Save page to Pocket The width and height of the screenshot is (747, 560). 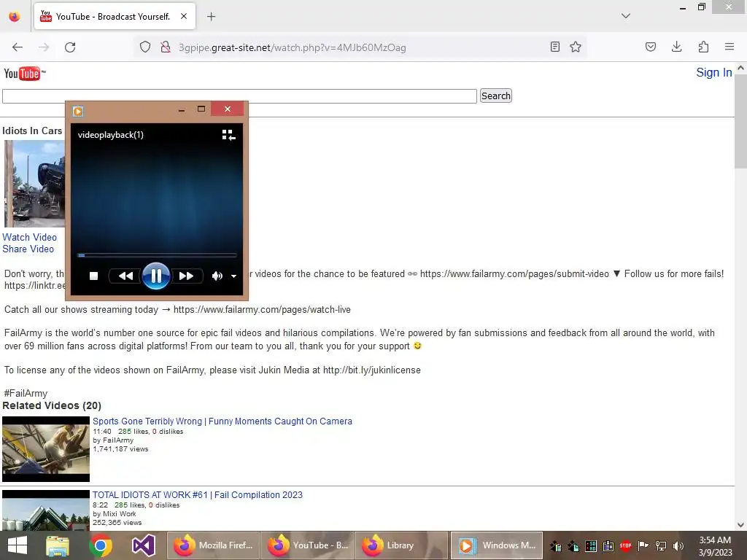651,47
